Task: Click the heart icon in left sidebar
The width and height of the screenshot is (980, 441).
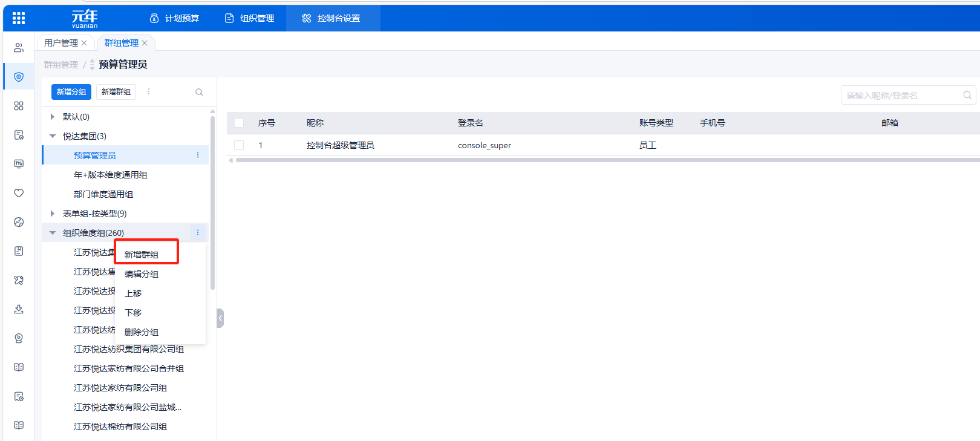Action: point(19,193)
